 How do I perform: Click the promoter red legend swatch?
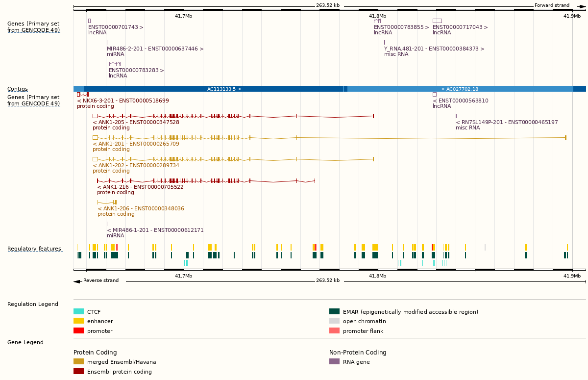pos(78,331)
